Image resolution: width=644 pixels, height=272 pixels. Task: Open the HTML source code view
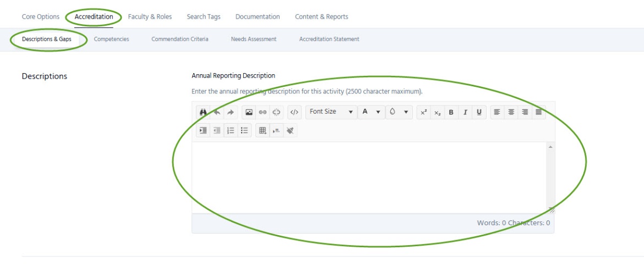point(294,112)
